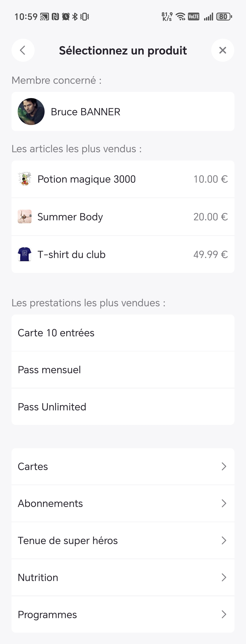Tap Bruce BANNER's profile photo
Viewport: 246px width, 644px height.
pos(31,112)
